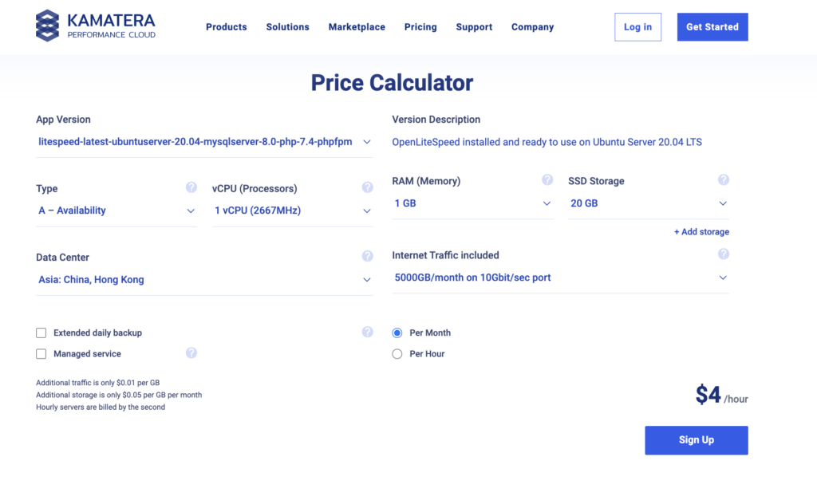Click help icon for Extended daily backup
Image resolution: width=817 pixels, height=504 pixels.
(367, 332)
